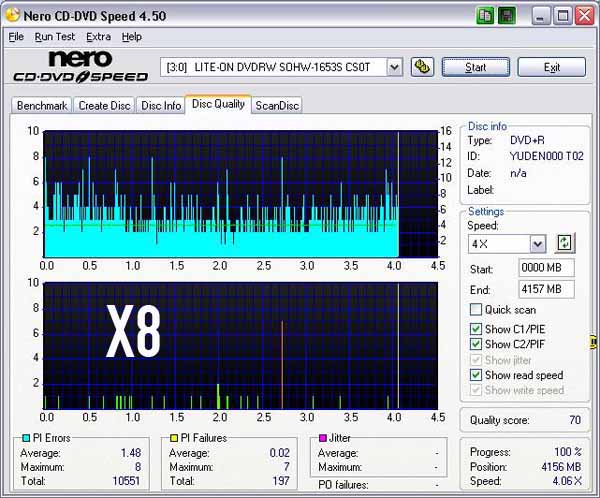Click the Date value n/a

coord(518,173)
